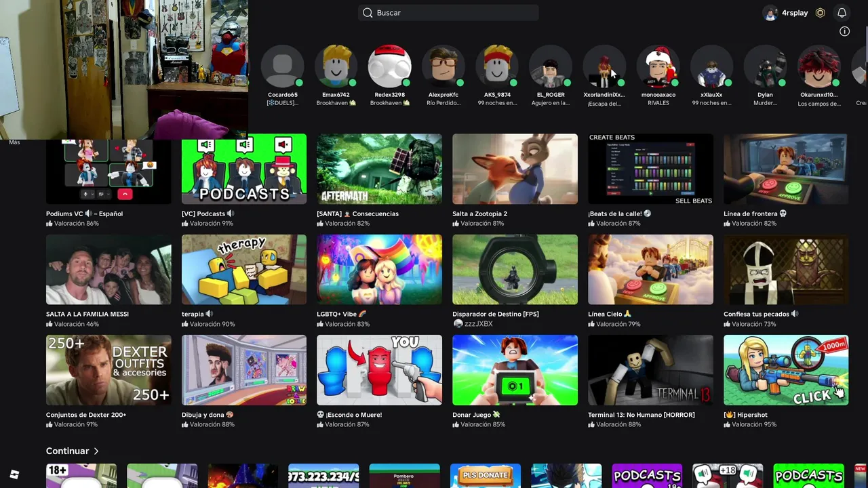Click the Más sidebar label
This screenshot has height=488, width=868.
(14, 142)
